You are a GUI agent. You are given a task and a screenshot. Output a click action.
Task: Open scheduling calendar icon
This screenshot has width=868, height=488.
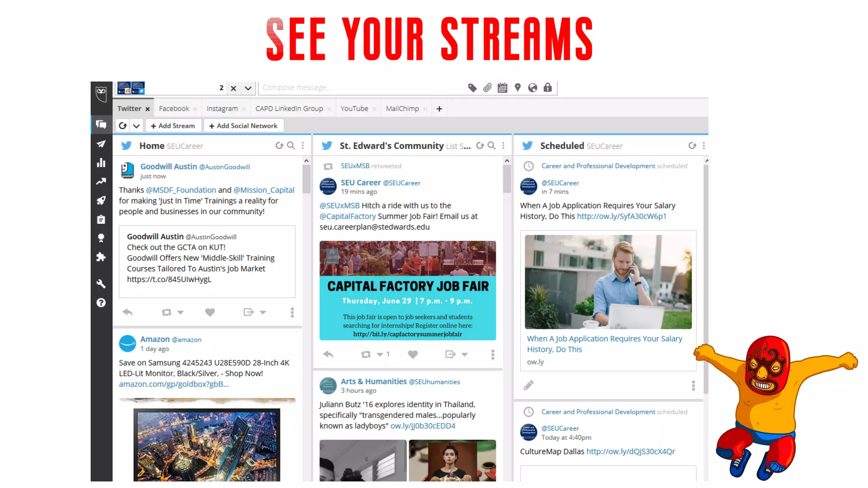[502, 88]
